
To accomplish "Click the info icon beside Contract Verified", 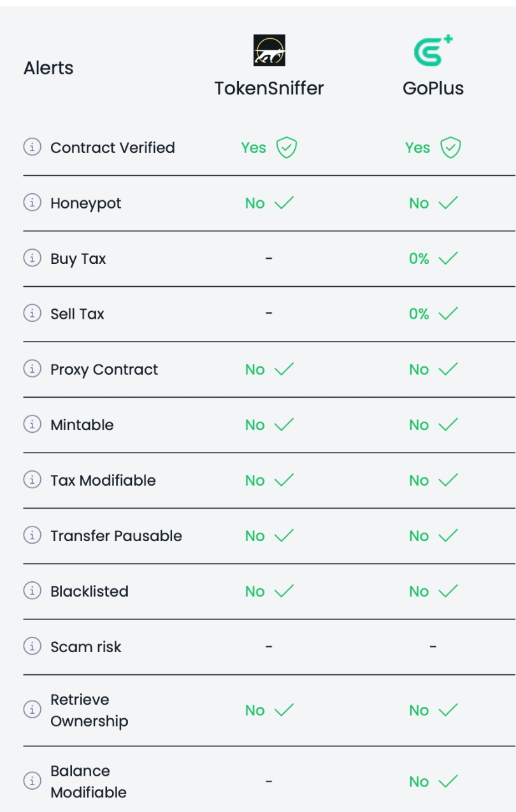I will click(32, 147).
